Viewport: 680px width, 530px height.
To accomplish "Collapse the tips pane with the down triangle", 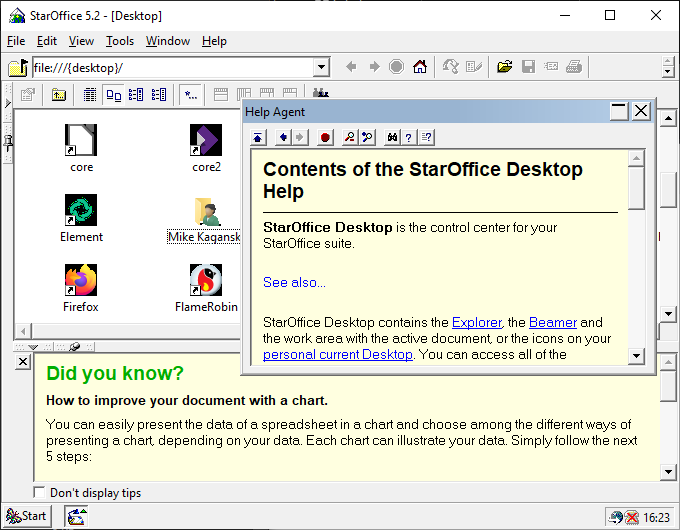I will pos(33,347).
